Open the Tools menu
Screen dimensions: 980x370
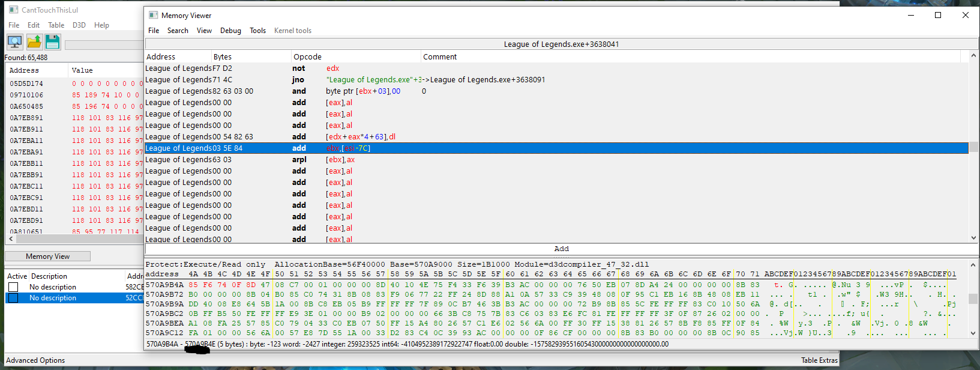[x=257, y=31]
